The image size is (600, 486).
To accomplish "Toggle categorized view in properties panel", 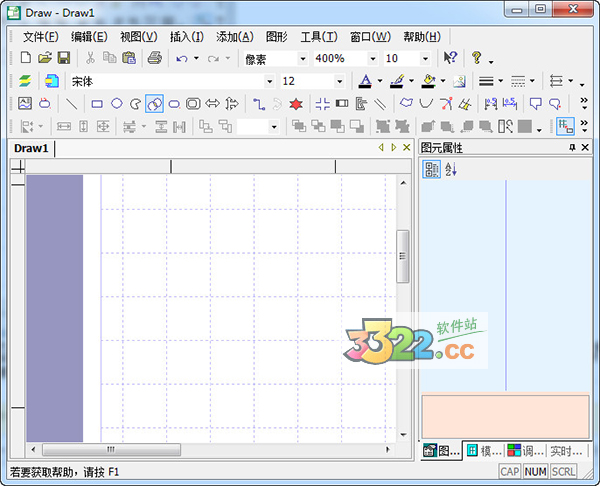I will click(x=432, y=170).
